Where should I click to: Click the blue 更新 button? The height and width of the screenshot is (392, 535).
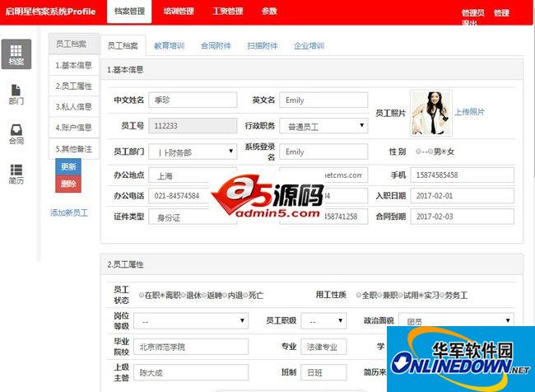click(68, 166)
